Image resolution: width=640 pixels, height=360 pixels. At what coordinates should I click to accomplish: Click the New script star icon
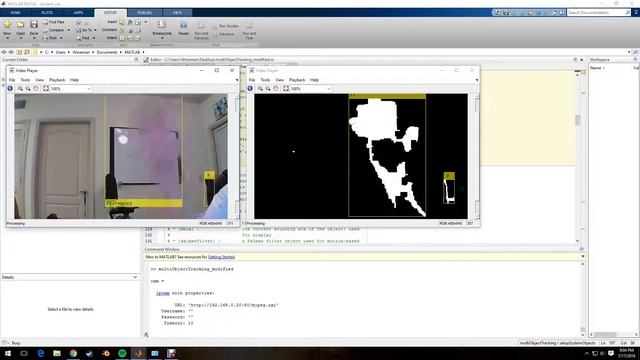[x=7, y=24]
